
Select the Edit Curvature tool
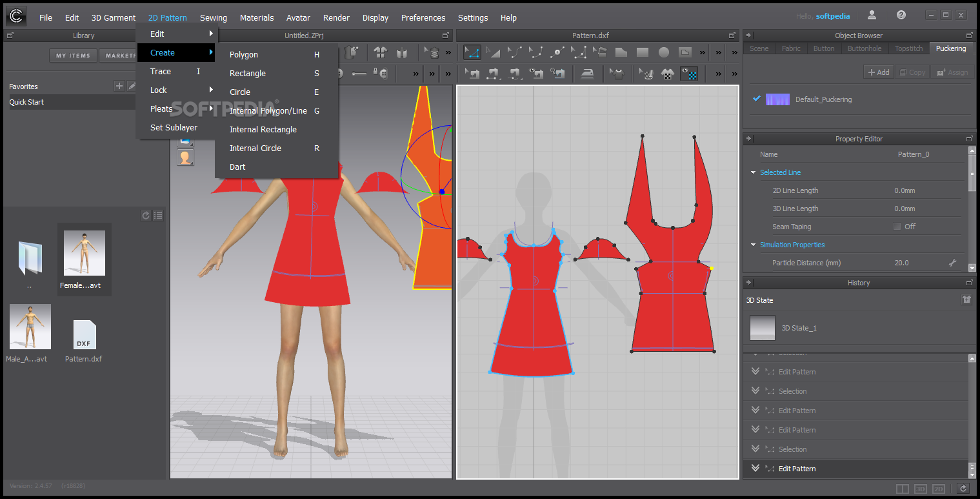(514, 52)
